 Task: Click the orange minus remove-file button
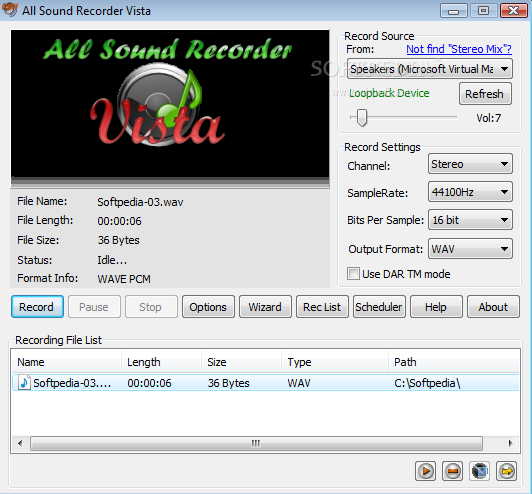coord(452,471)
